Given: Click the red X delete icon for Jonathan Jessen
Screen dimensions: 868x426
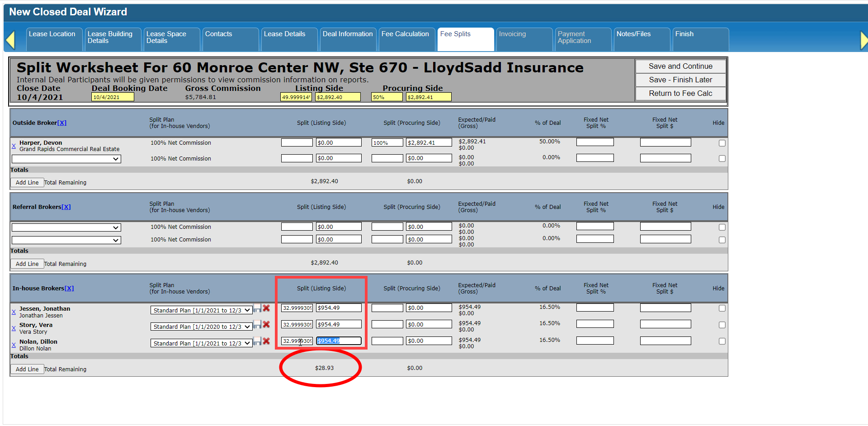Looking at the screenshot, I should click(x=266, y=308).
